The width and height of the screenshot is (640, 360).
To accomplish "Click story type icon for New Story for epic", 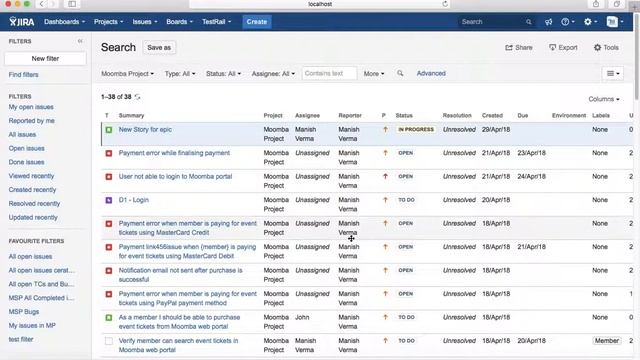I will click(109, 130).
